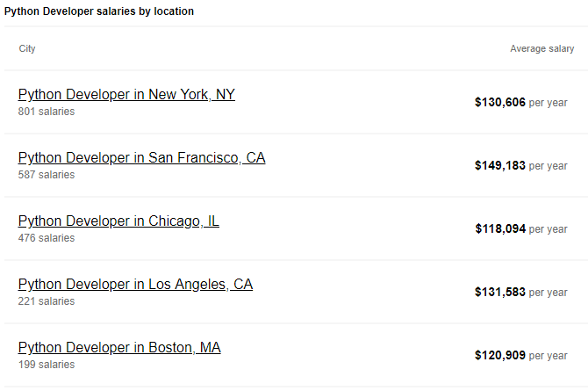Click the 476 salaries count text

(47, 238)
